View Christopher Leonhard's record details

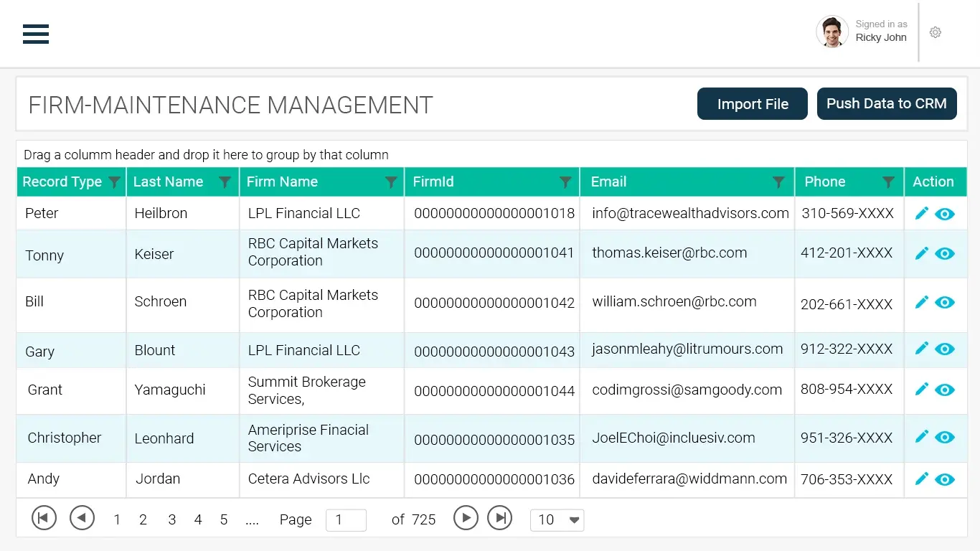click(945, 437)
